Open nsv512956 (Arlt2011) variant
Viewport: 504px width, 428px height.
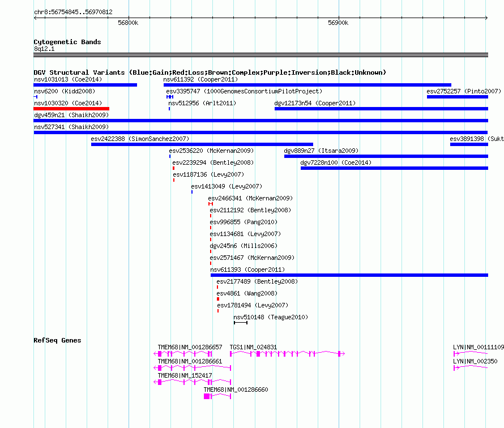[x=202, y=103]
